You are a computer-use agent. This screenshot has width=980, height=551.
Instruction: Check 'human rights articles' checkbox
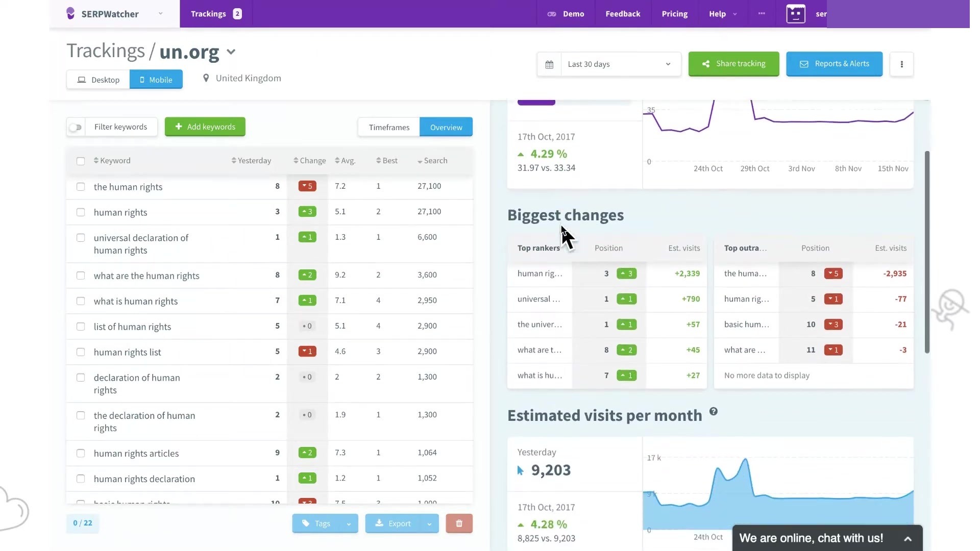pos(81,454)
